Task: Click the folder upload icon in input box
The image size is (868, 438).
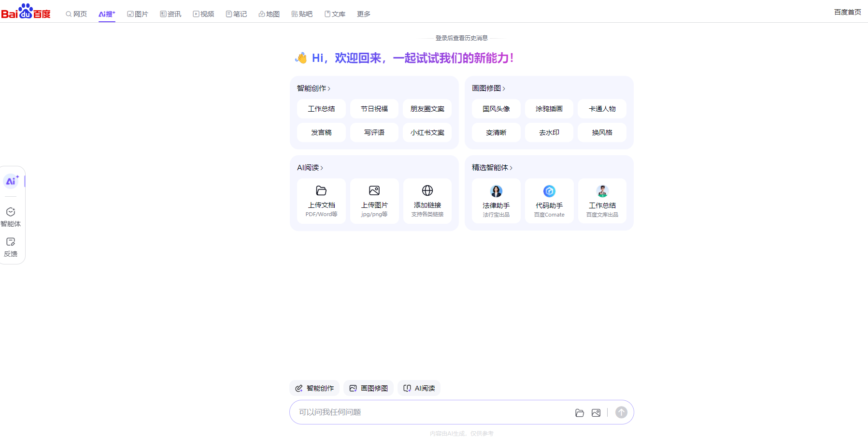Action: pyautogui.click(x=580, y=413)
